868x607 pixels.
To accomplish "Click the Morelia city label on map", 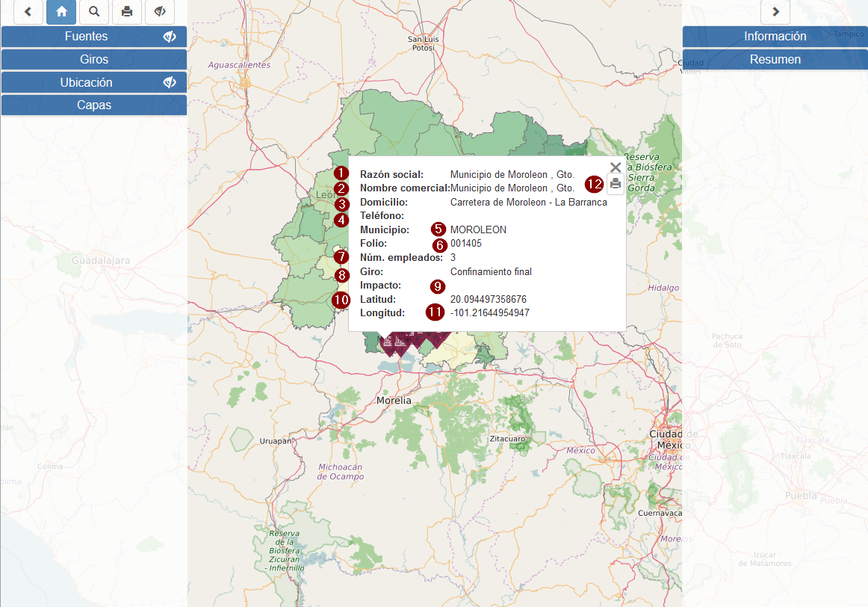I will coord(394,401).
